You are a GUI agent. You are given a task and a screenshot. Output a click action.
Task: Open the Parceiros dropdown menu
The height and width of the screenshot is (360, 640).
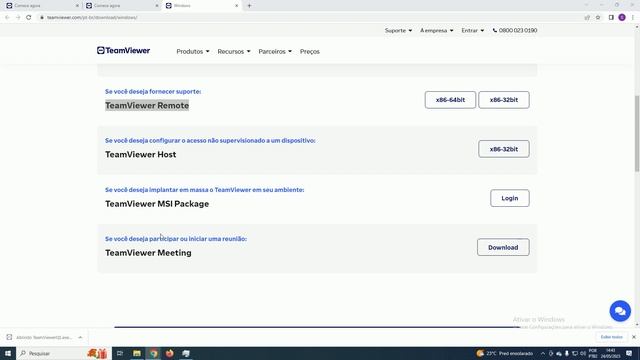pyautogui.click(x=275, y=52)
